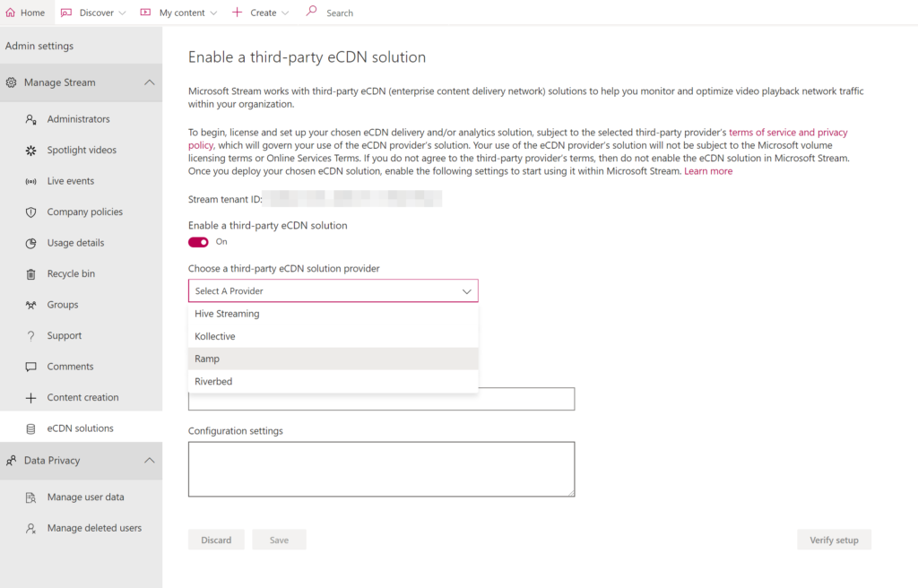
Task: Open the Select A Provider dropdown
Action: pyautogui.click(x=333, y=291)
